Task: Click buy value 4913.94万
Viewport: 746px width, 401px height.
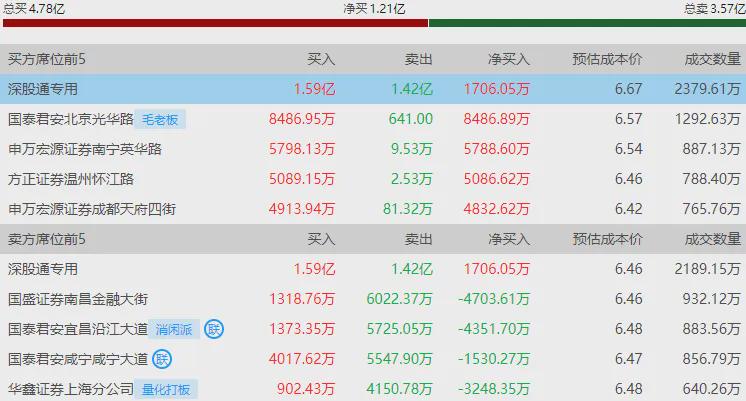Action: tap(302, 209)
